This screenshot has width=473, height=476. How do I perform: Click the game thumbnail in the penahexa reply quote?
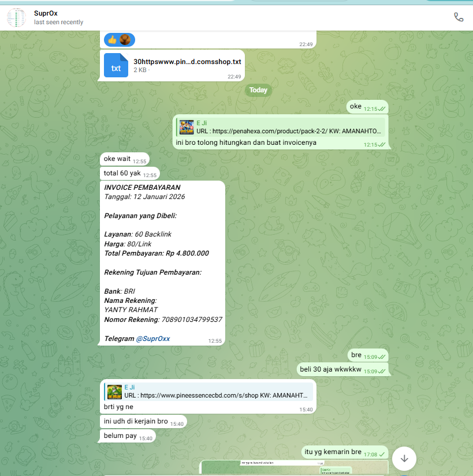click(x=187, y=127)
